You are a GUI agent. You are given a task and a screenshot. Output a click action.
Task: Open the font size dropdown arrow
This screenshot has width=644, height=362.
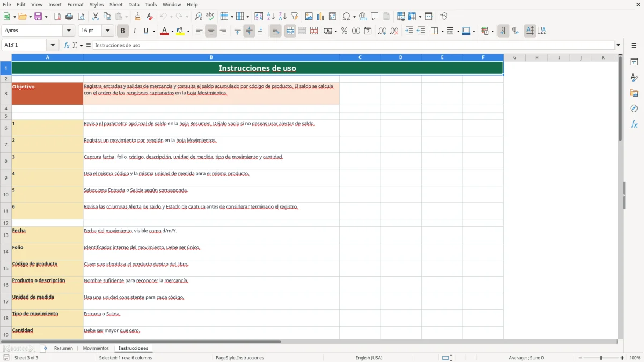click(108, 31)
